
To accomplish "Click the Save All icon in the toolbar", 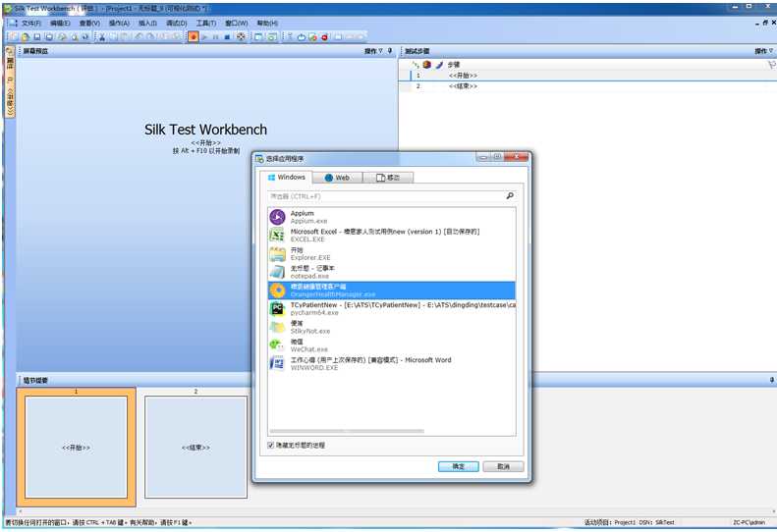I will [x=49, y=37].
